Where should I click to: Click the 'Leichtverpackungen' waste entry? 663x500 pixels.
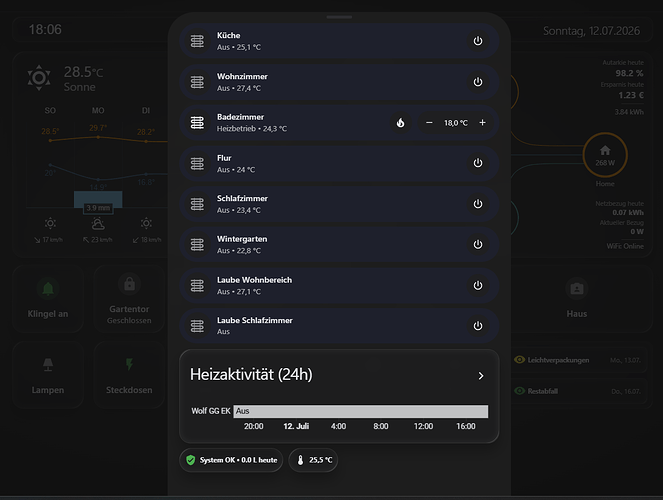578,360
